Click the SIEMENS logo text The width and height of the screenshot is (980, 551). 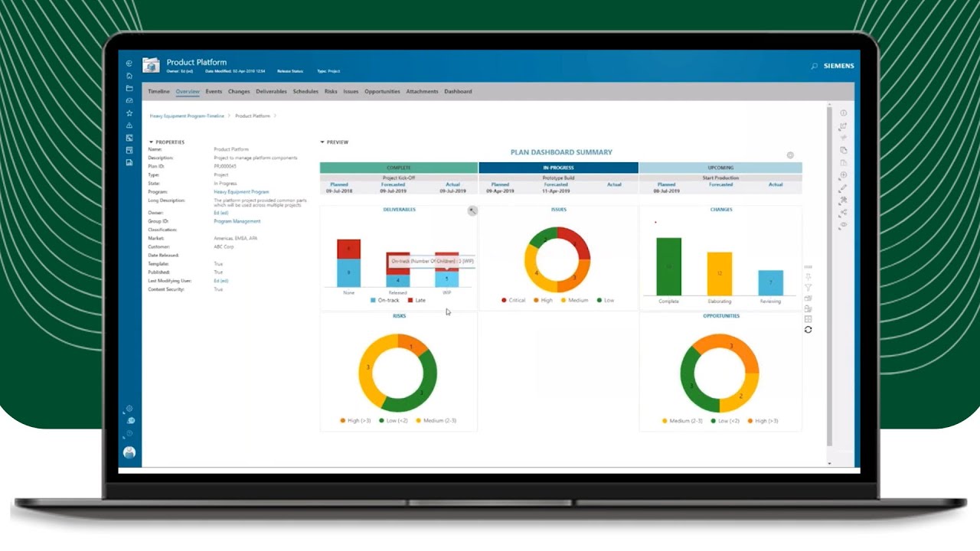point(838,67)
